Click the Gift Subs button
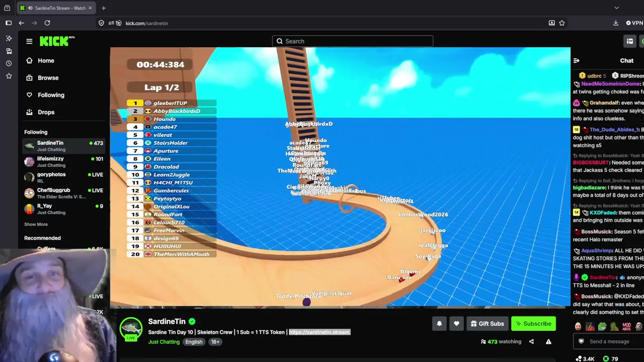 click(487, 324)
